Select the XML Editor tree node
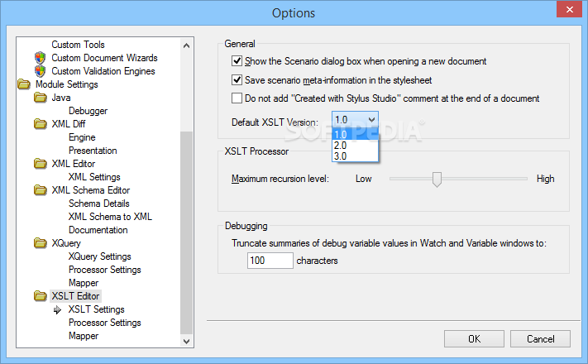 pyautogui.click(x=74, y=164)
